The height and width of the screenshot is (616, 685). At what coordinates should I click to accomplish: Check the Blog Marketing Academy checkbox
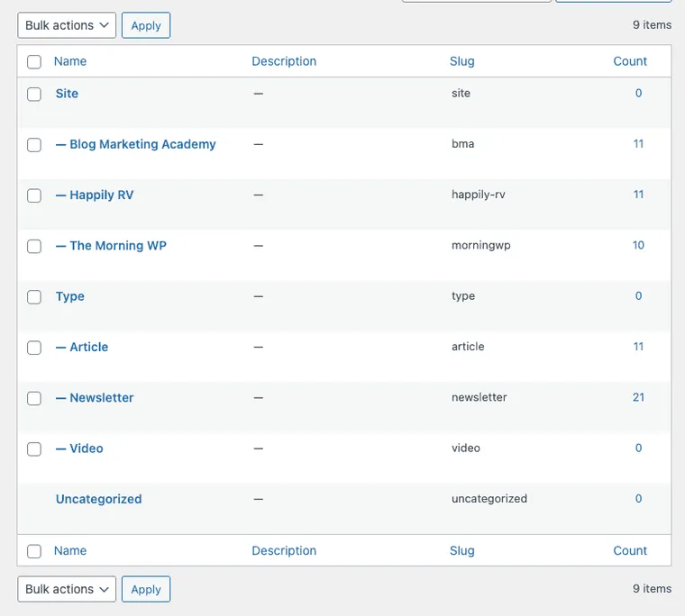coord(34,144)
